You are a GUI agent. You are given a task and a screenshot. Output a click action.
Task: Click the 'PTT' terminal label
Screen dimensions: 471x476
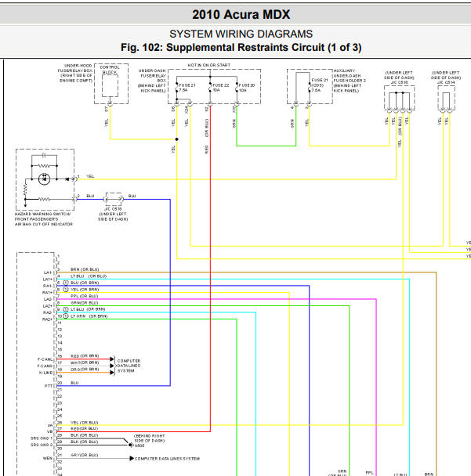pyautogui.click(x=49, y=386)
